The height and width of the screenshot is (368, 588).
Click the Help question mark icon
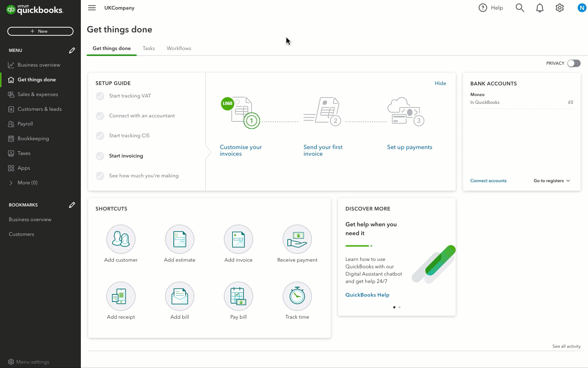tap(483, 8)
